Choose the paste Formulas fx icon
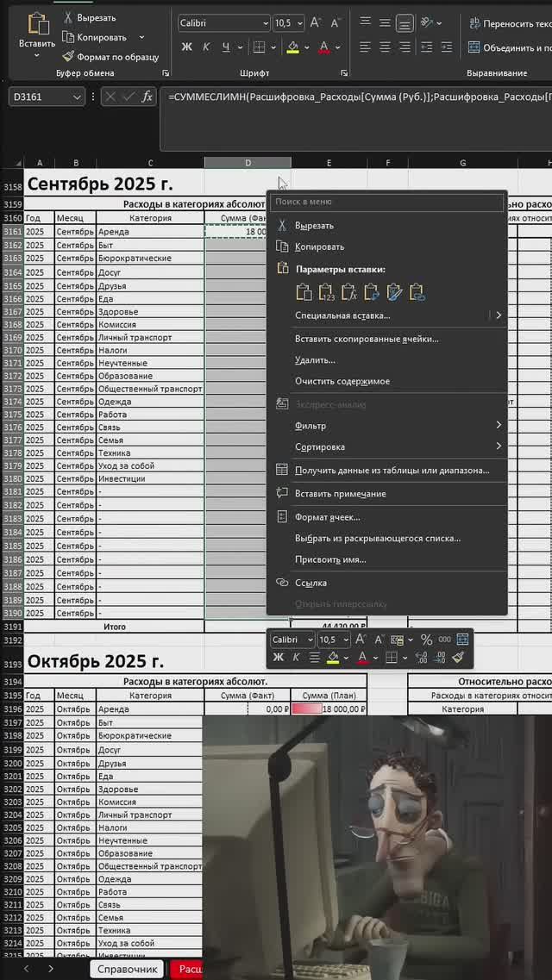Viewport: 552px width, 980px height. point(348,292)
